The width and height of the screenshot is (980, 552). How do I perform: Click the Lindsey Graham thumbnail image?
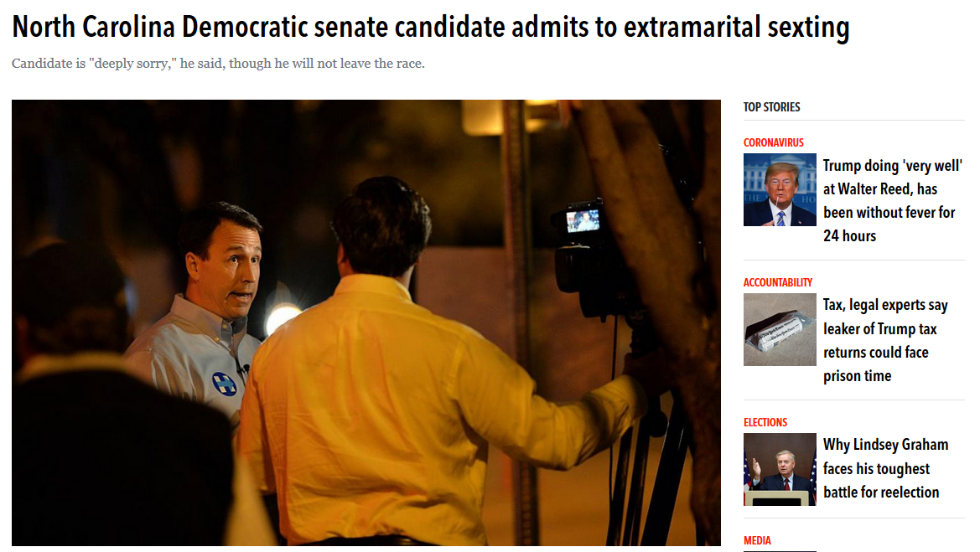pos(780,470)
